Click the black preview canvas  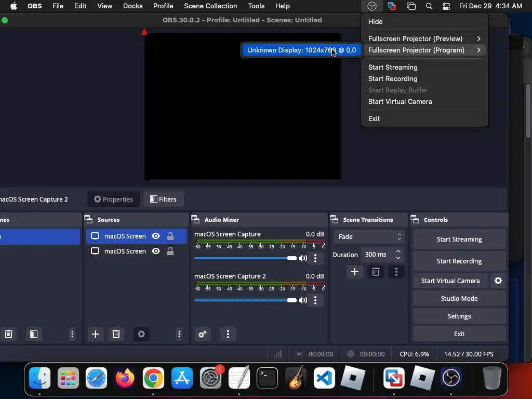point(243,107)
